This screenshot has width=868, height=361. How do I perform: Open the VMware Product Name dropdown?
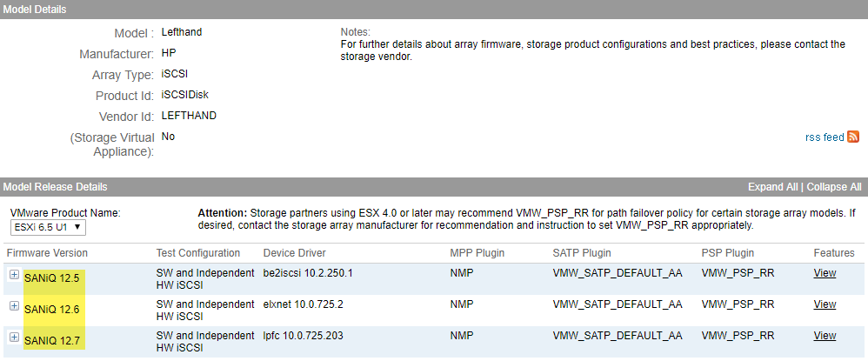[49, 227]
